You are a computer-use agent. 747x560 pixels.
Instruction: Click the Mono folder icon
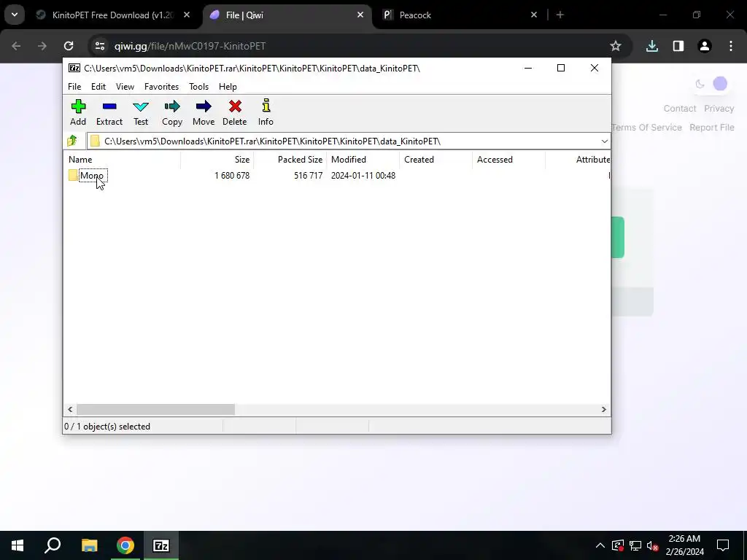tap(73, 175)
